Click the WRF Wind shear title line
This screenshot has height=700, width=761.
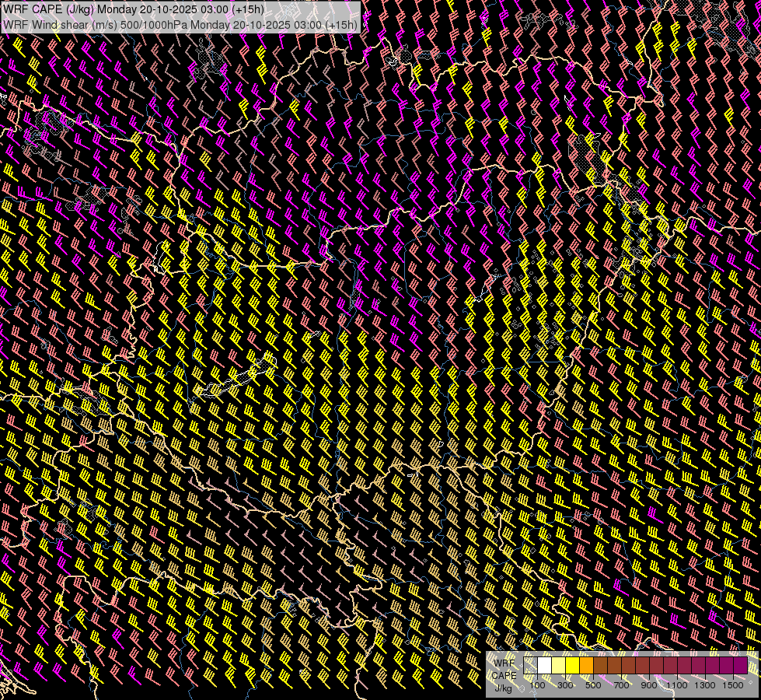[180, 24]
